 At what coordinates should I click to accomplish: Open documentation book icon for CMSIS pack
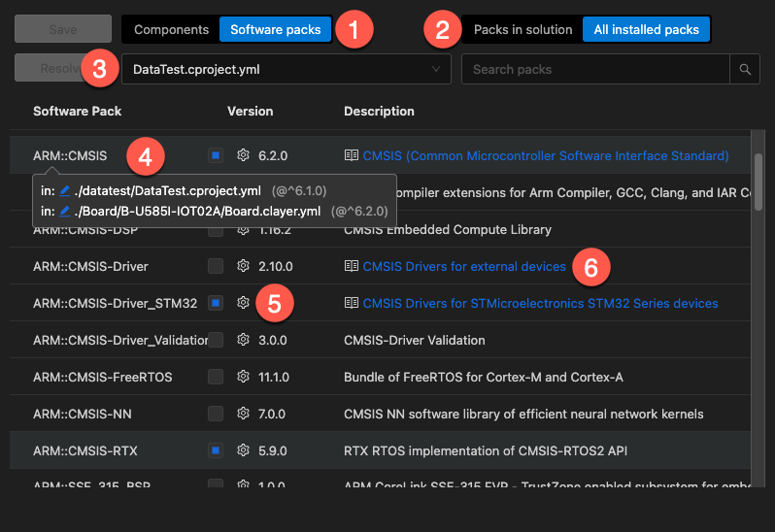[x=351, y=155]
